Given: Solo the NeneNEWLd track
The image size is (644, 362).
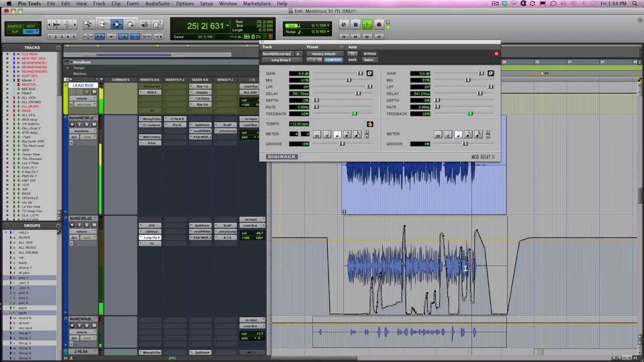Looking at the screenshot, I should [x=87, y=124].
